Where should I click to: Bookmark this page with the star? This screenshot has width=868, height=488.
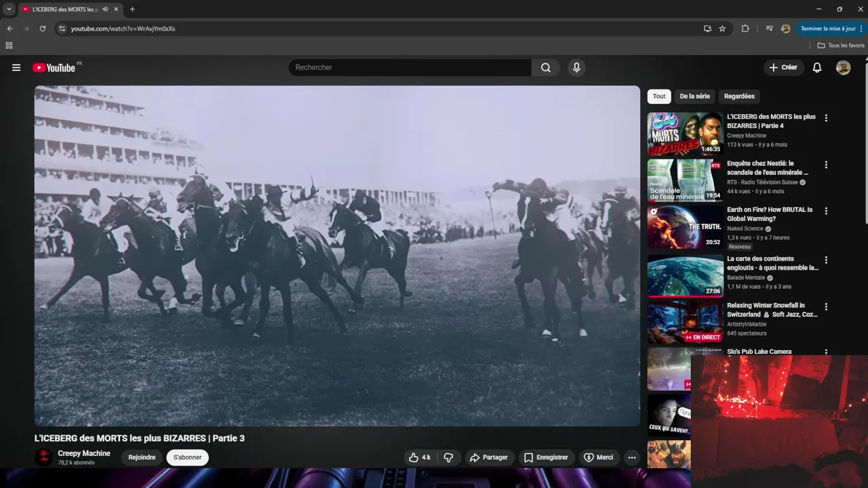click(722, 28)
